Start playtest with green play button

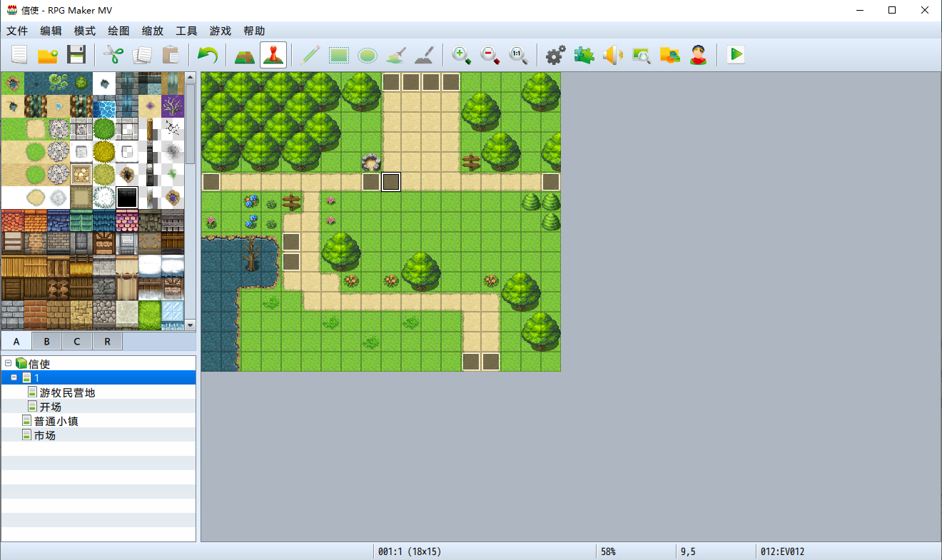[x=736, y=55]
